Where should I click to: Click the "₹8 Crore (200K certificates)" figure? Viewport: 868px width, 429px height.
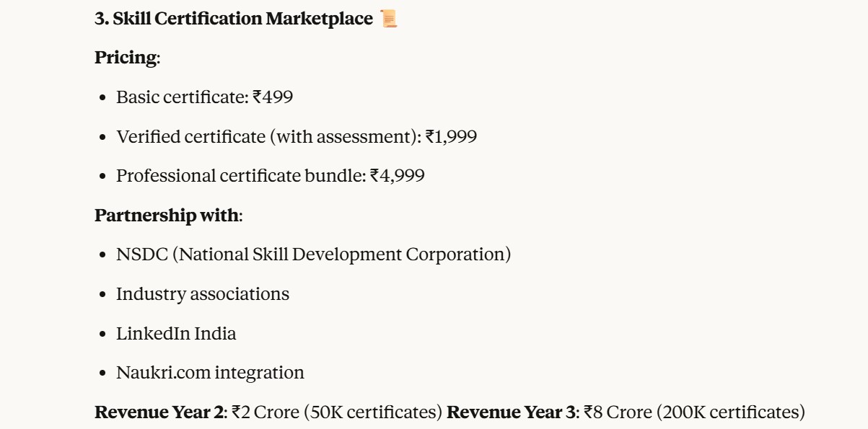(x=694, y=412)
